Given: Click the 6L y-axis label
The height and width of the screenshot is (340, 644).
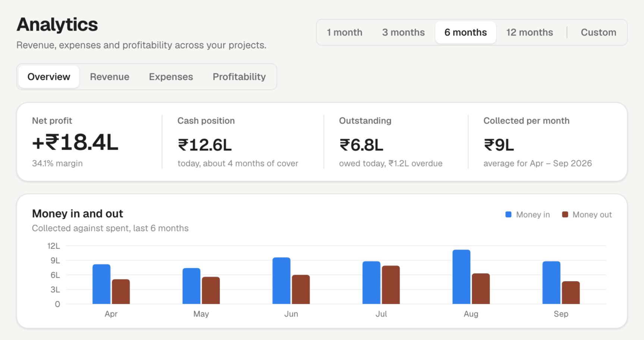Looking at the screenshot, I should tap(55, 275).
